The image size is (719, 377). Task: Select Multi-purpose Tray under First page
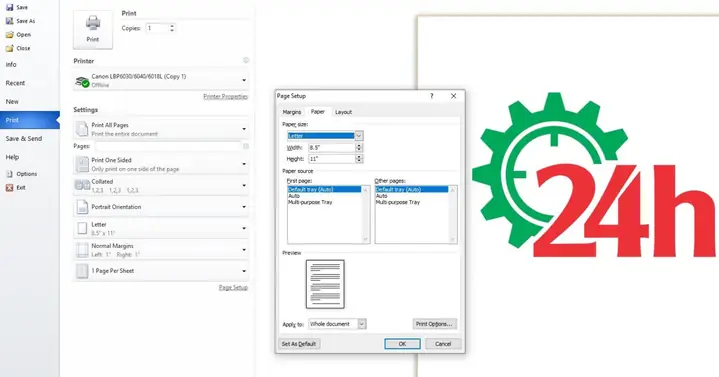pyautogui.click(x=310, y=202)
